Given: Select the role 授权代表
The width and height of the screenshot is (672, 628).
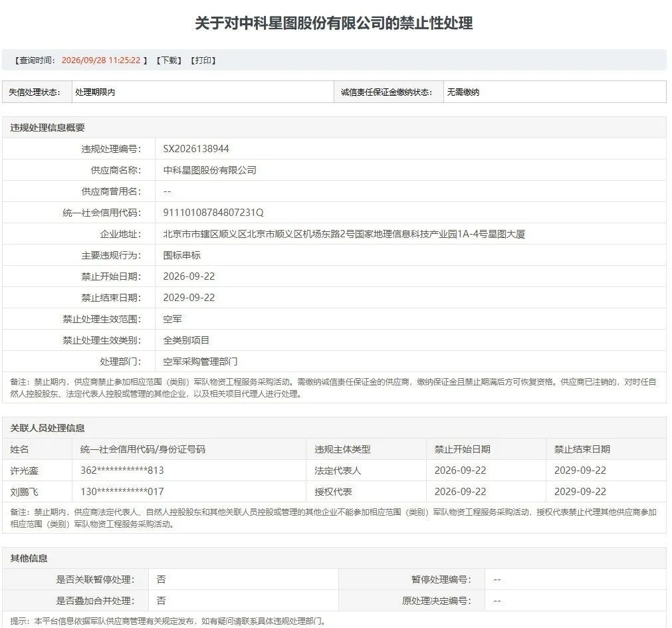Looking at the screenshot, I should tap(333, 492).
